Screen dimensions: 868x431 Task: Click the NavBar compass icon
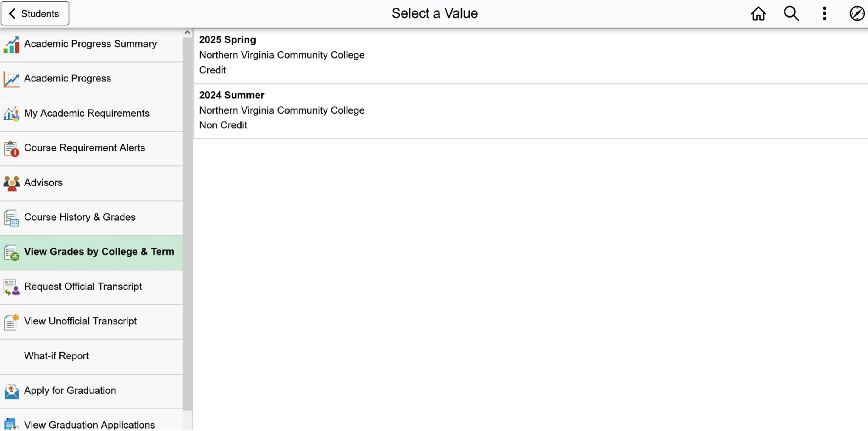pos(857,14)
